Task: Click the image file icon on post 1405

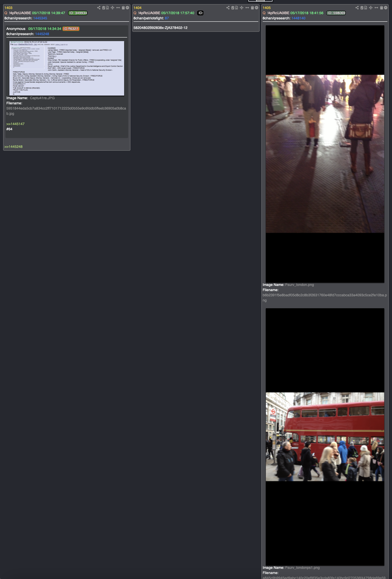Action: (366, 8)
